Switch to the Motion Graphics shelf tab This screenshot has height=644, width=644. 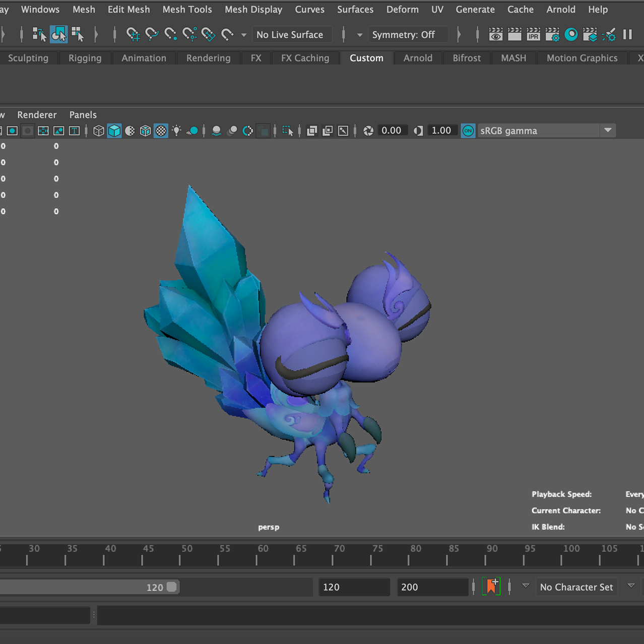pyautogui.click(x=582, y=58)
